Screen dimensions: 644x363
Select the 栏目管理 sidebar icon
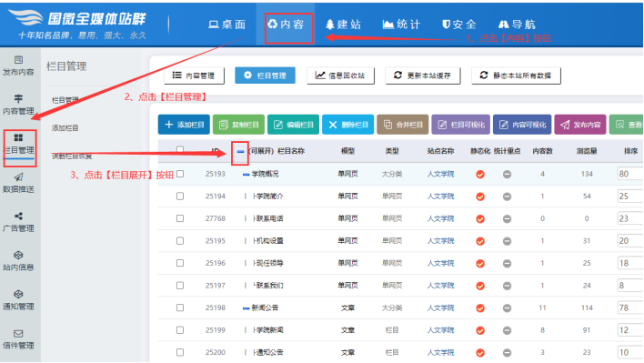coord(18,144)
